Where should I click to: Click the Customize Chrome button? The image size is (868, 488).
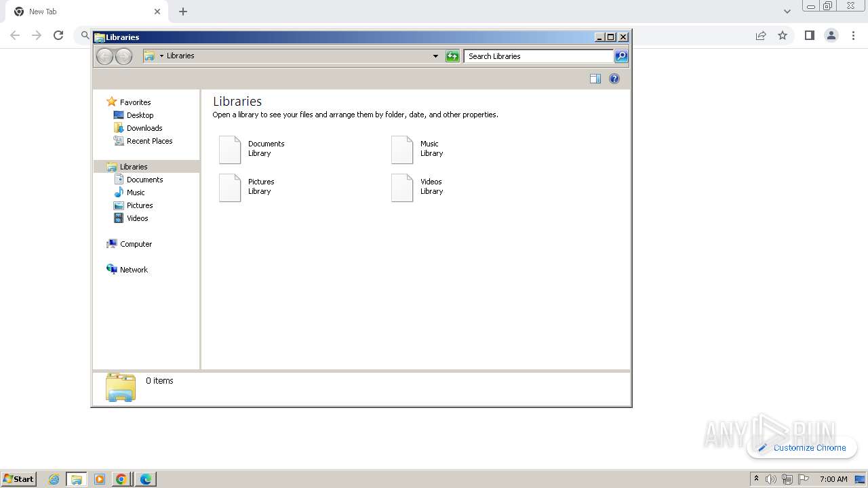point(802,448)
